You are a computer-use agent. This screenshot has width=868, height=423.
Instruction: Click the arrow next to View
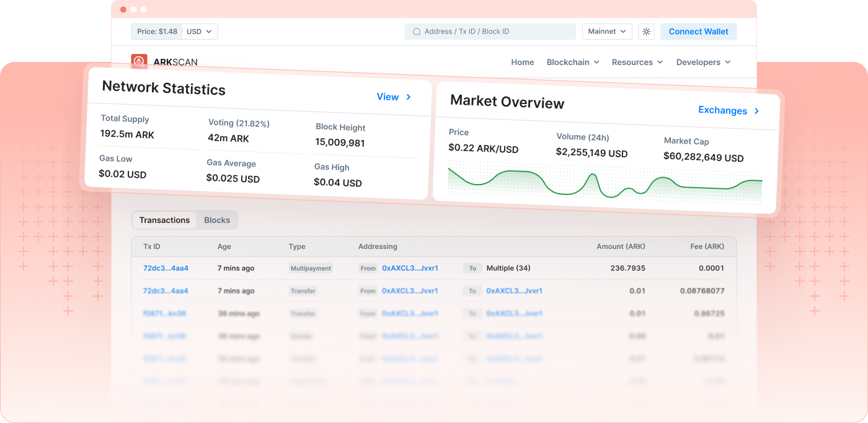click(409, 97)
